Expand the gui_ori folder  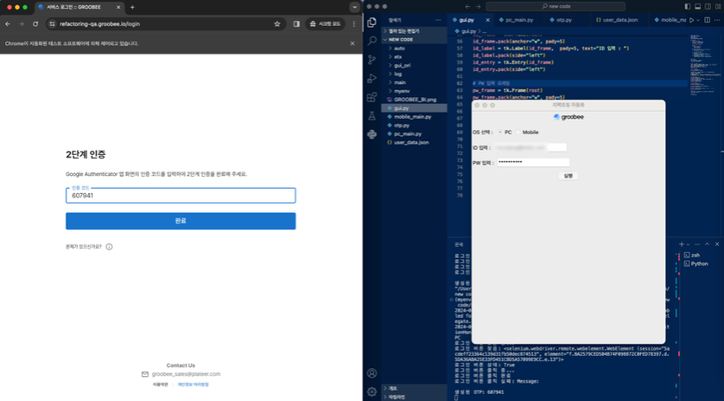coord(414,66)
